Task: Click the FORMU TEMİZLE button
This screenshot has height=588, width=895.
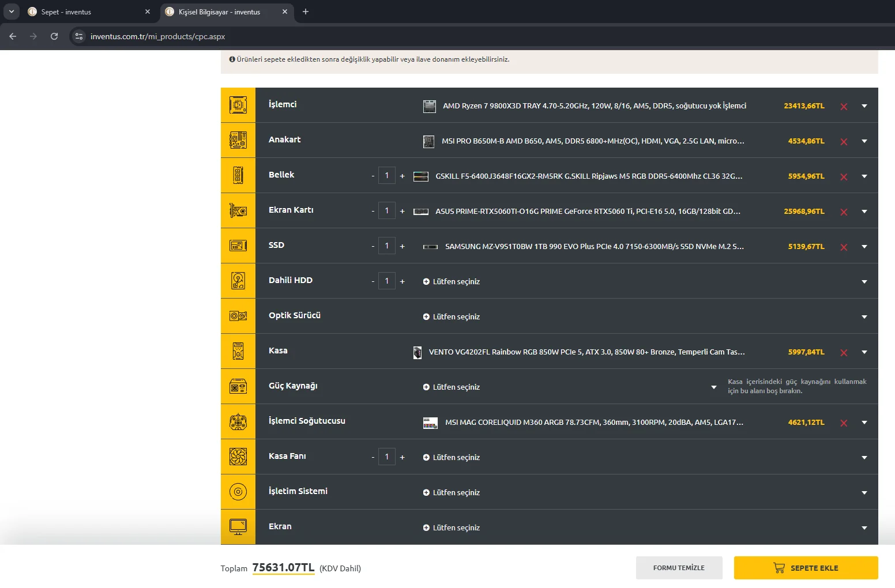Action: pos(679,568)
